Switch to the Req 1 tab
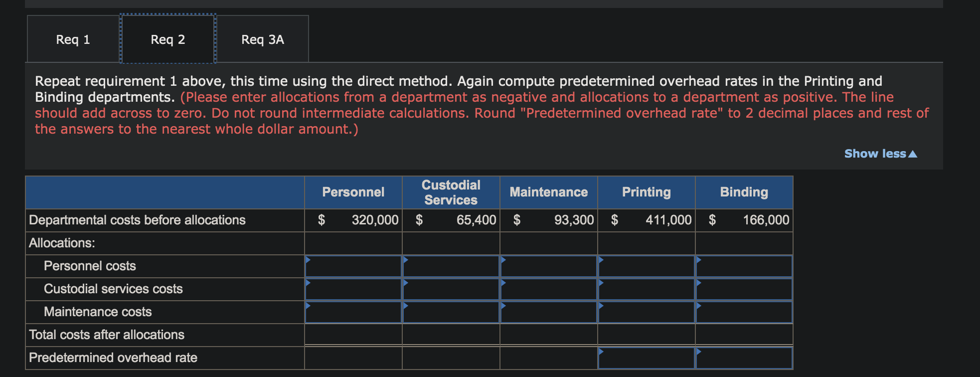 pyautogui.click(x=73, y=39)
